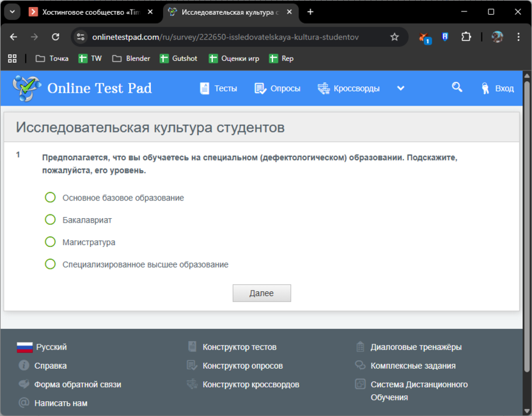Choose the Бакалавриат answer

(x=50, y=220)
